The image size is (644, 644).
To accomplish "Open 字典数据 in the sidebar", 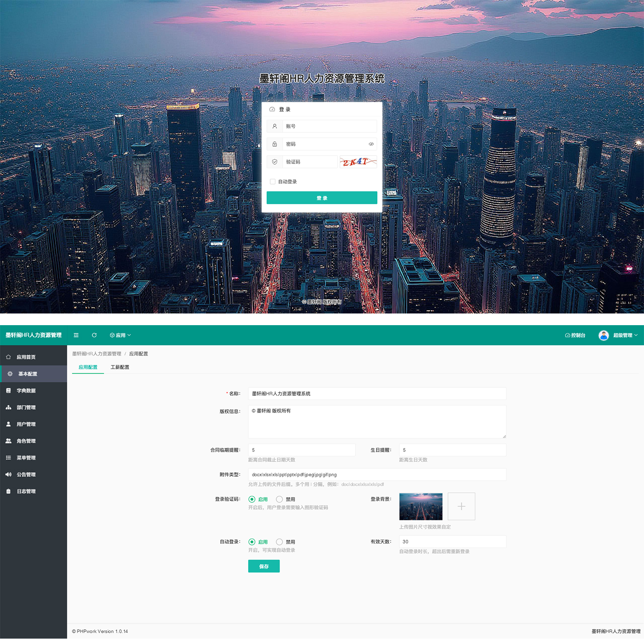I will click(x=26, y=390).
